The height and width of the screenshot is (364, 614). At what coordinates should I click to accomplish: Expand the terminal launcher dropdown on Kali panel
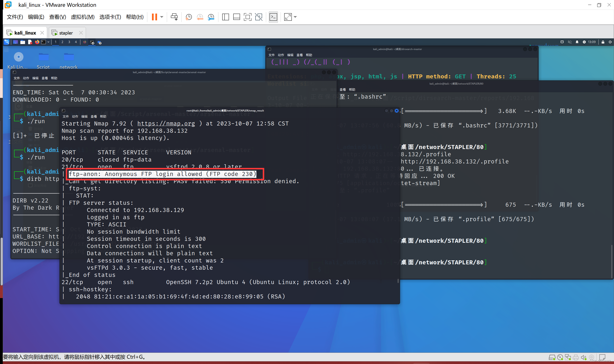(49, 42)
